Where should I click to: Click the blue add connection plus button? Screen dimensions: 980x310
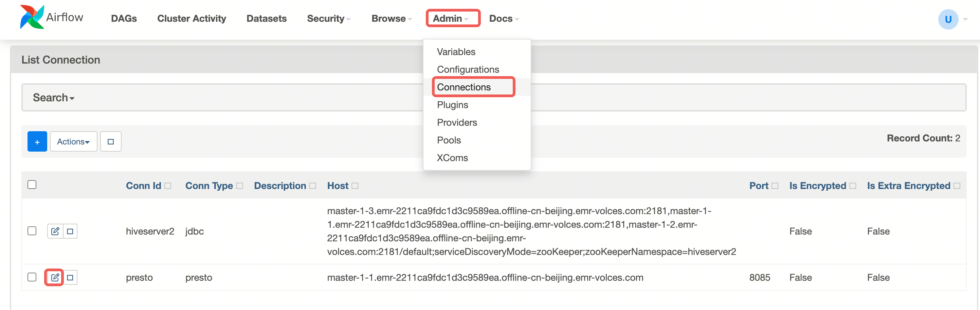point(37,142)
